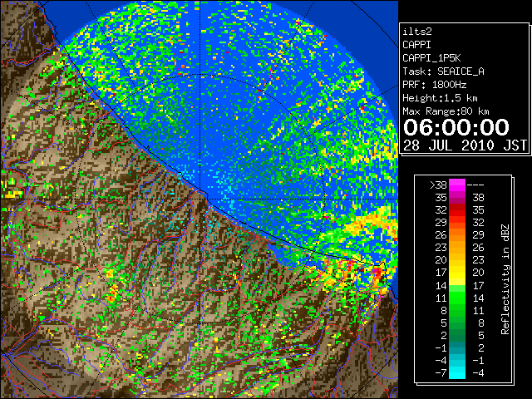Viewport: 532px width, 399px height.
Task: Click the "38" label right of color bar
Action: point(479,198)
